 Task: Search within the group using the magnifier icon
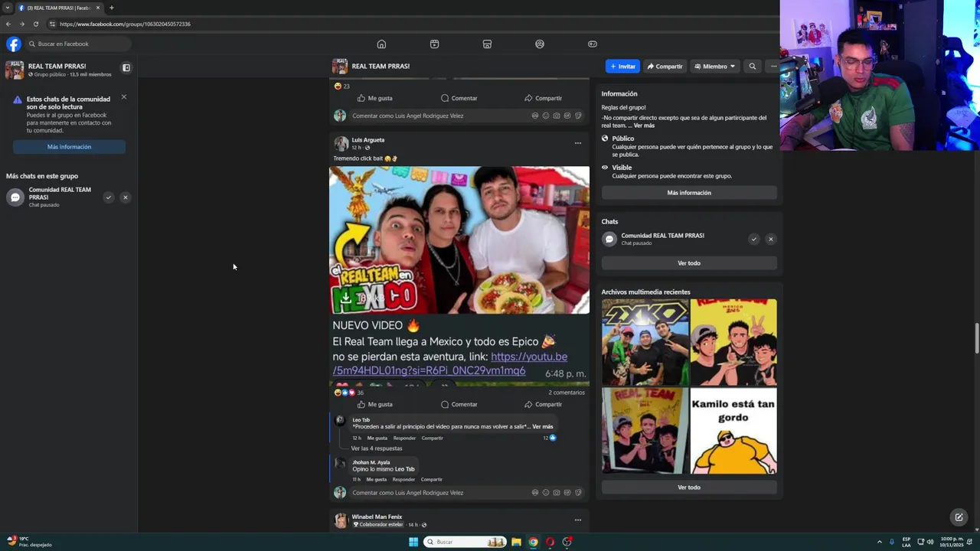point(752,67)
